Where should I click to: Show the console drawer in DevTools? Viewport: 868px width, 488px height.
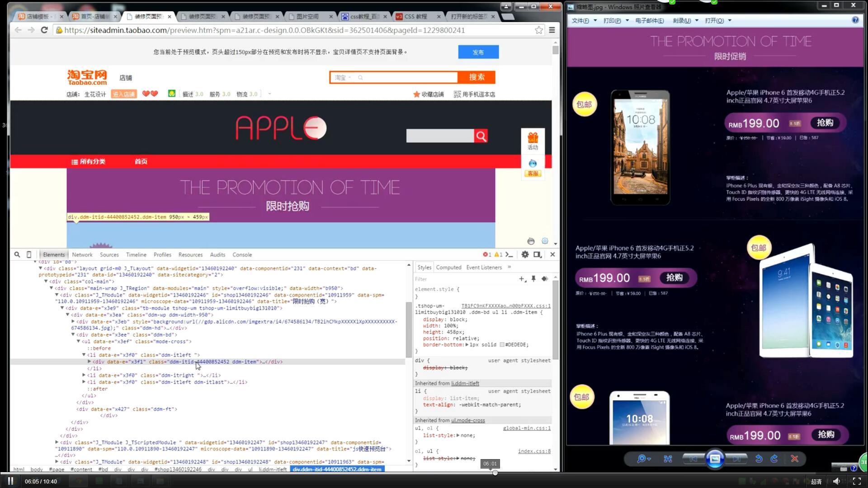point(509,254)
